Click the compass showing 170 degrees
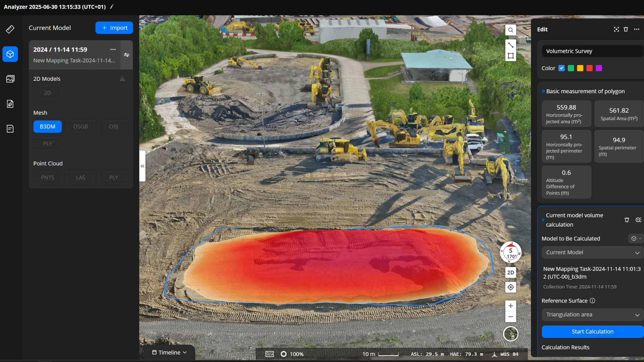Image resolution: width=644 pixels, height=362 pixels. pyautogui.click(x=511, y=252)
